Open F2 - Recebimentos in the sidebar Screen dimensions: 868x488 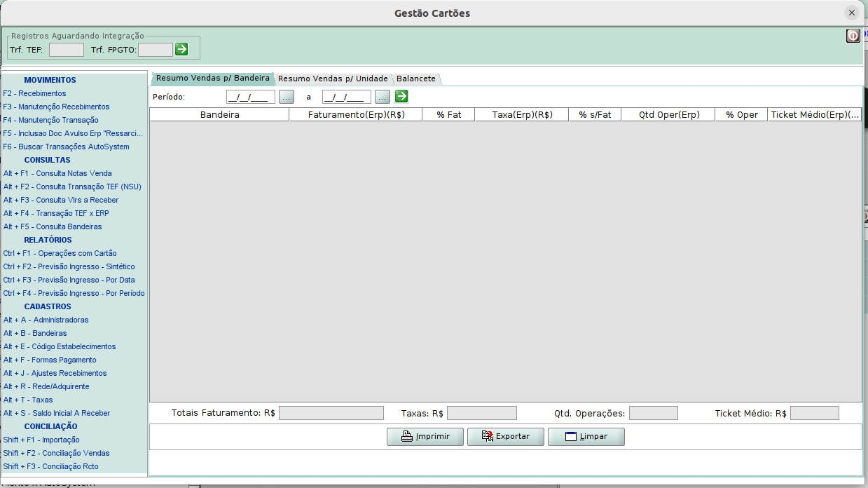point(34,93)
